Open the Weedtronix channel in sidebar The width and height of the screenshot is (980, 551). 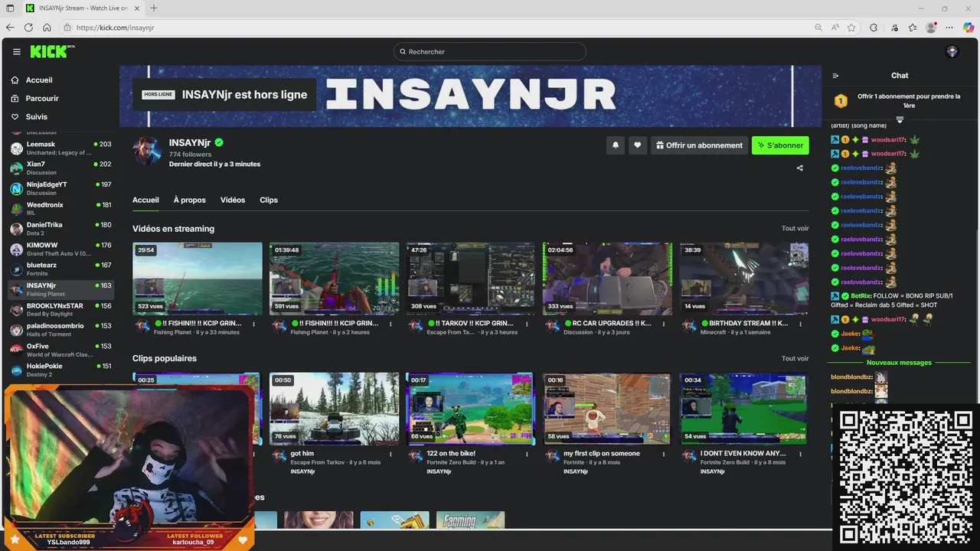[x=60, y=209]
